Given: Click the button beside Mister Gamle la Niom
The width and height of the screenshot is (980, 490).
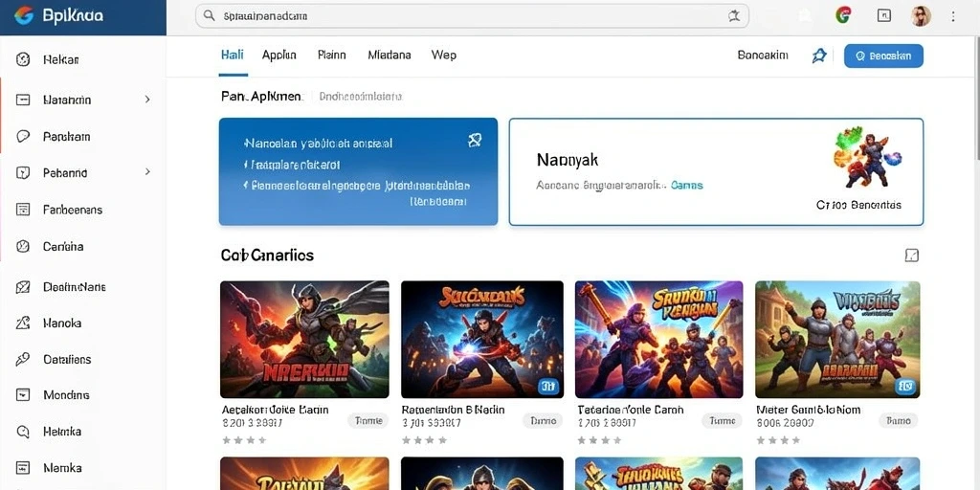Looking at the screenshot, I should pos(899,421).
